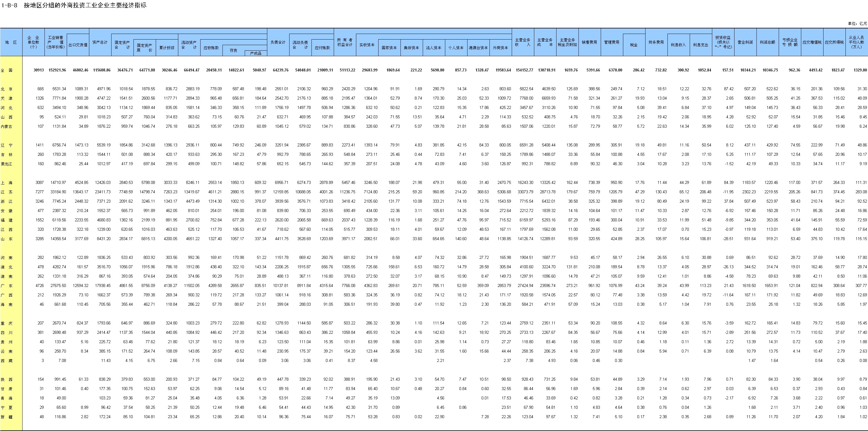Click the table title 按地区分组的外商投资工业企业主要经济指标

85,5
